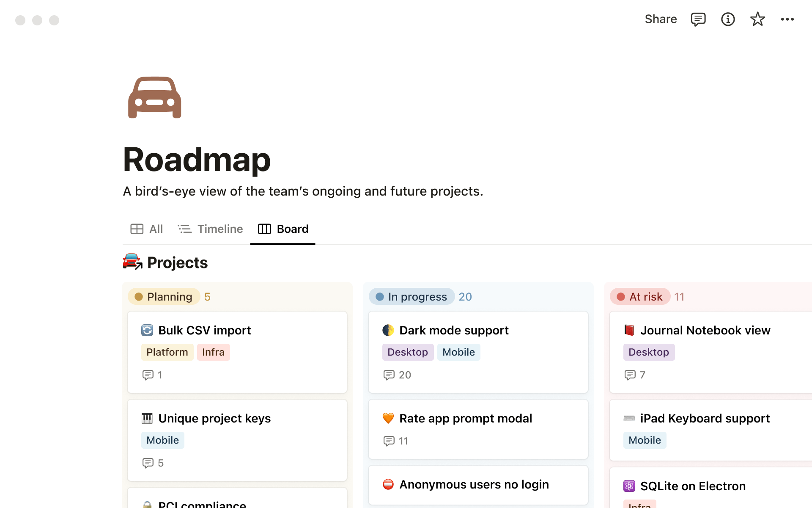
Task: Open the three-dot more options menu
Action: [787, 19]
